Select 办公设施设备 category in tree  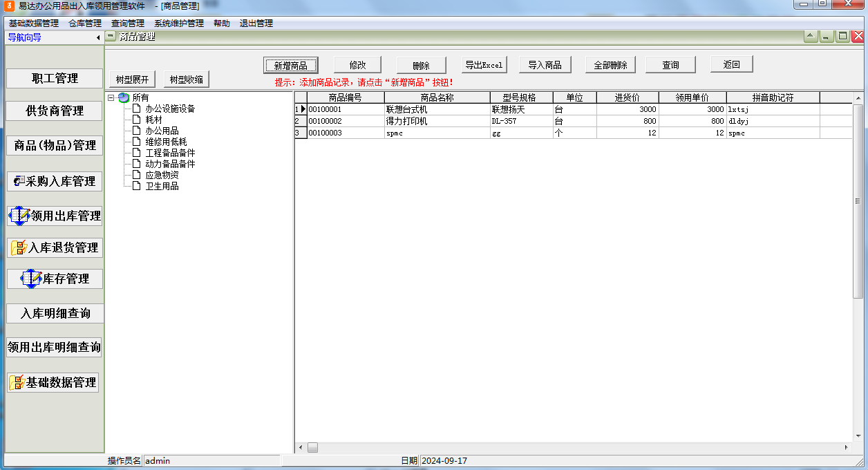point(170,109)
